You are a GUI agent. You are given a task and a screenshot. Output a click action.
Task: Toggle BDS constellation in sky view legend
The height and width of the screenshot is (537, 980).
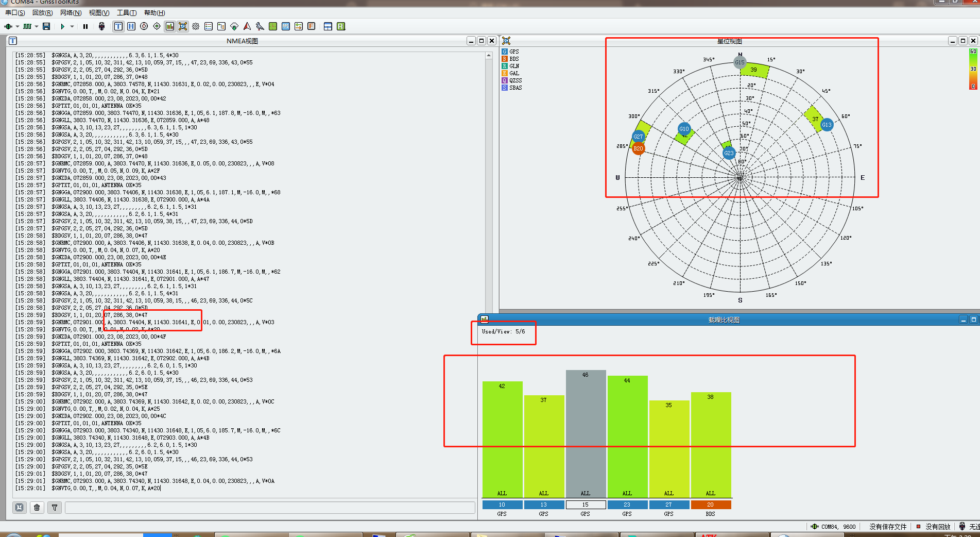tap(510, 59)
